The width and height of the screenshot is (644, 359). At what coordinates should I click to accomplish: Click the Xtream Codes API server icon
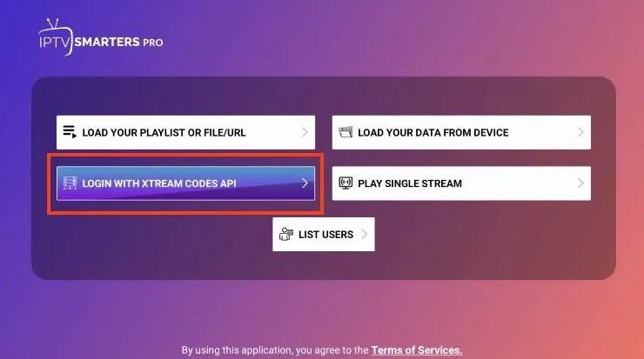(x=70, y=183)
